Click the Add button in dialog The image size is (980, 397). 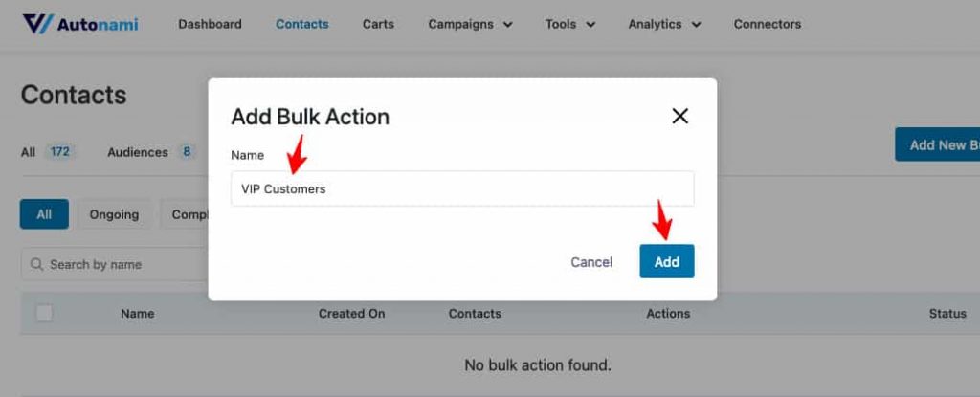pos(667,261)
